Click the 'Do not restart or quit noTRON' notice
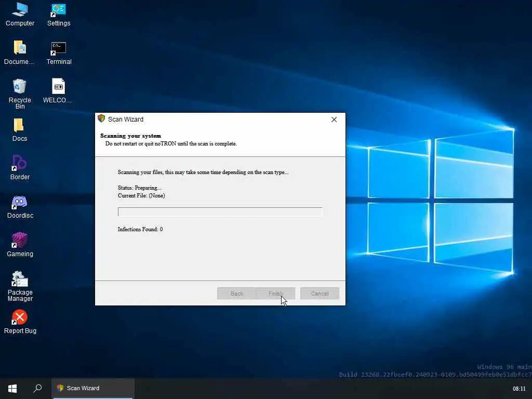Screen dimensions: 532x399 point(171,143)
